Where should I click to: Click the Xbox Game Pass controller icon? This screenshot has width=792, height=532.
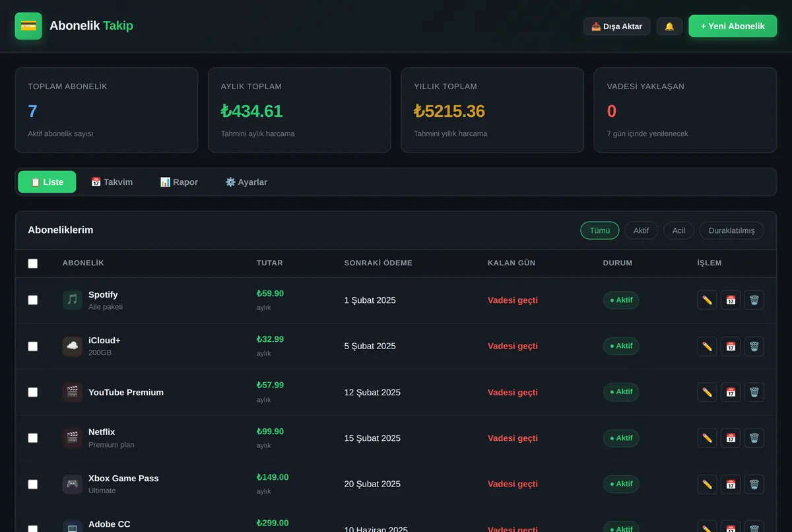click(73, 484)
